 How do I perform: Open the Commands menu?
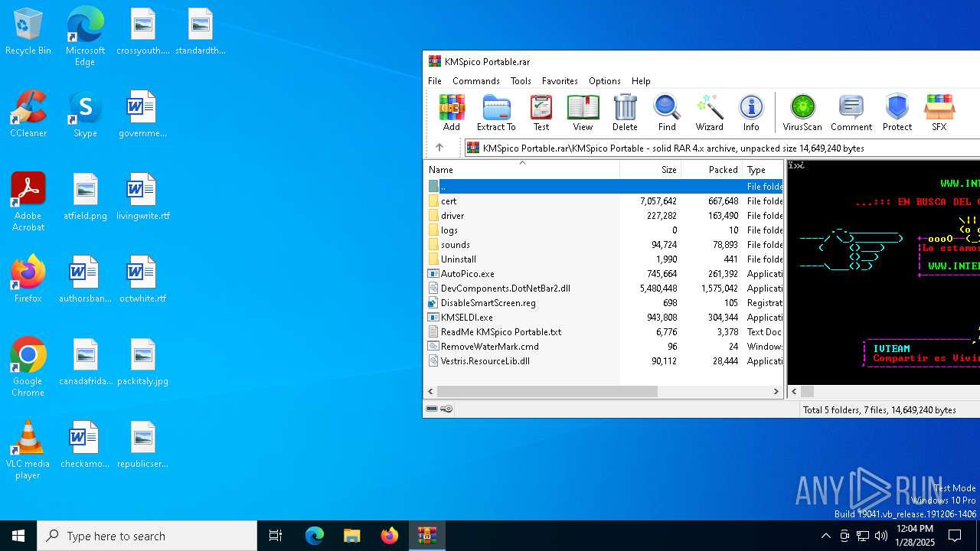[476, 80]
